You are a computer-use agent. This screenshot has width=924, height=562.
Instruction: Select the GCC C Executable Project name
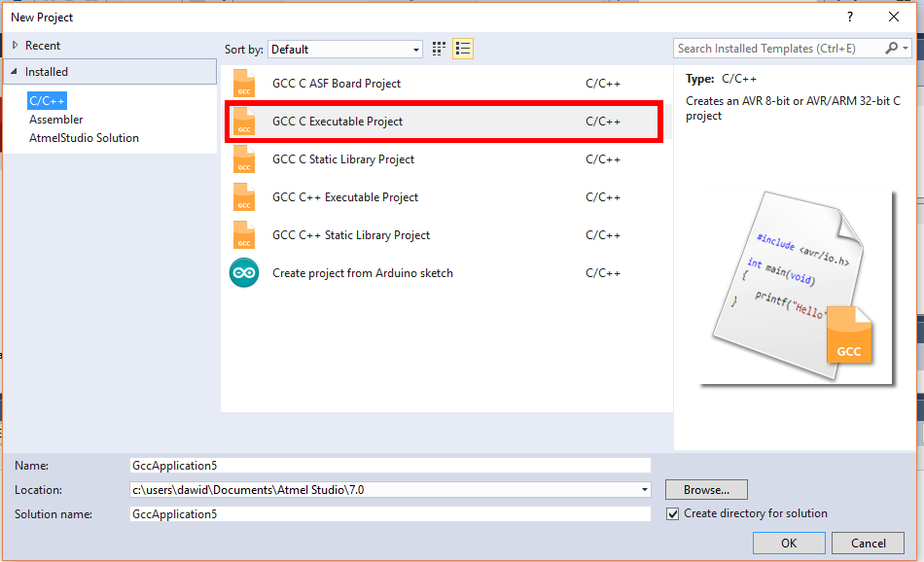pyautogui.click(x=338, y=122)
